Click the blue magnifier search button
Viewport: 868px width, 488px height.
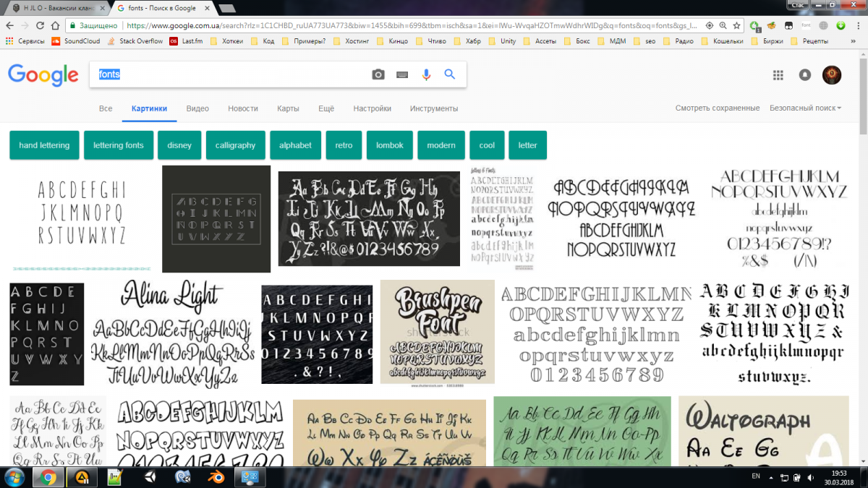[x=450, y=74]
